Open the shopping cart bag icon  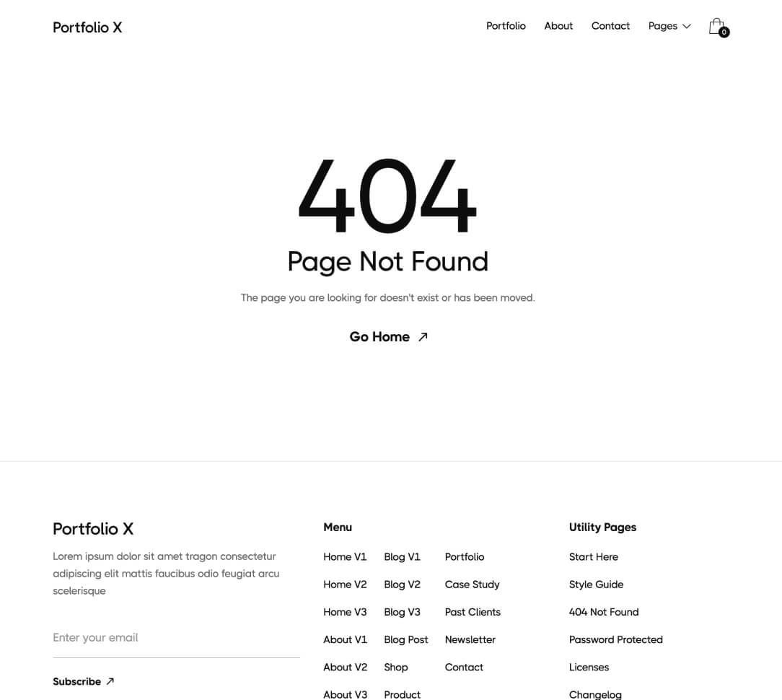[x=717, y=27]
